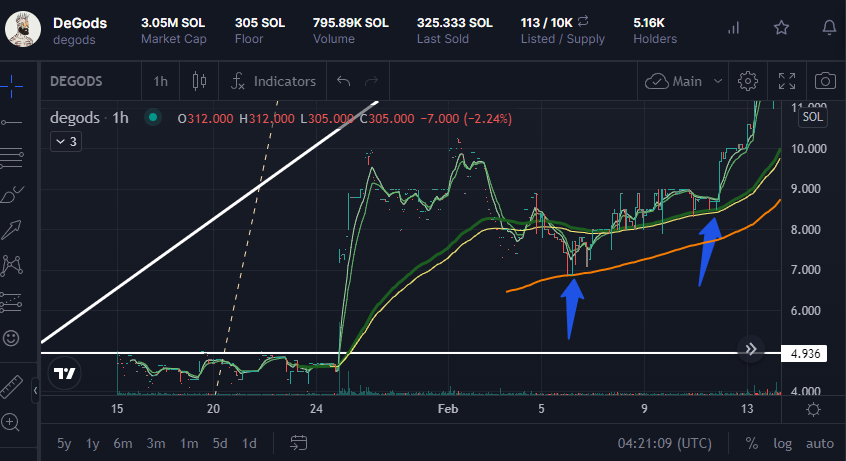Open the 04:21:09 (UTC) timezone menu
This screenshot has width=846, height=461.
(664, 444)
